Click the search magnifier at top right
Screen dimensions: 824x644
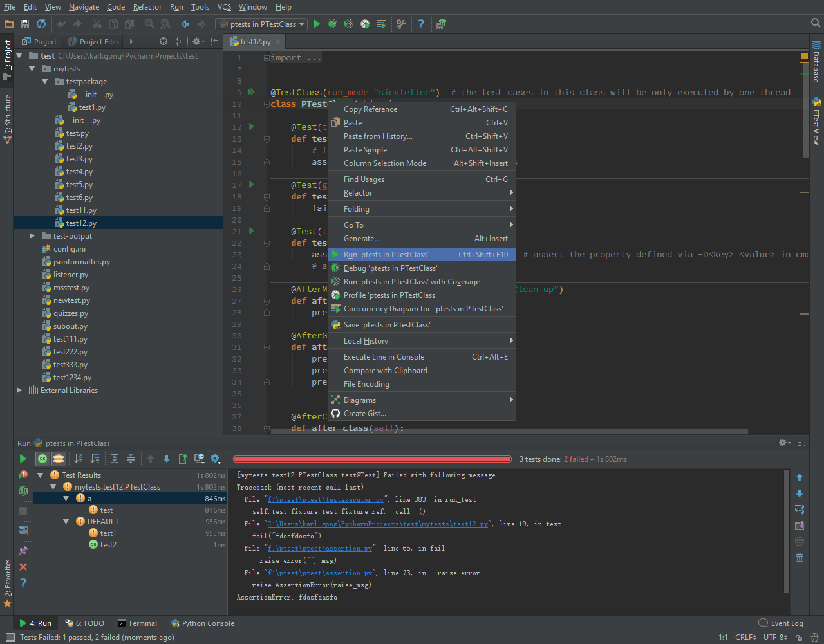click(816, 23)
